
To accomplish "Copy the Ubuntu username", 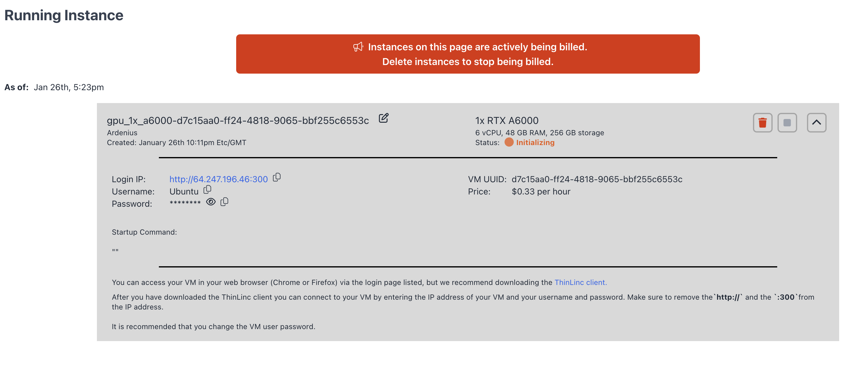I will pos(207,190).
